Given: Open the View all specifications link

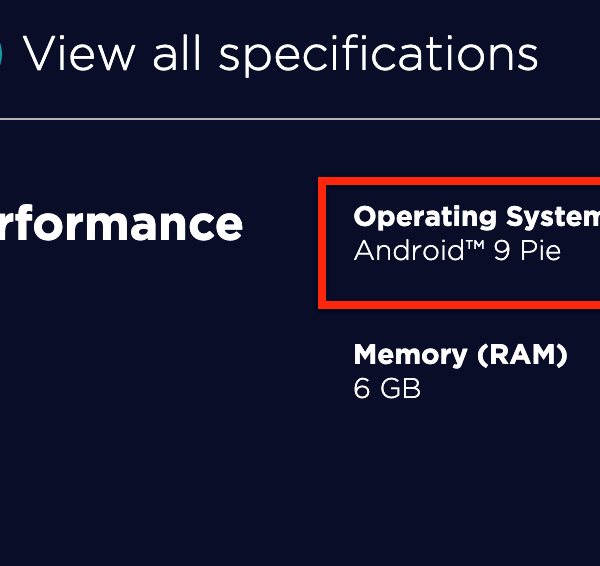Looking at the screenshot, I should (x=280, y=54).
